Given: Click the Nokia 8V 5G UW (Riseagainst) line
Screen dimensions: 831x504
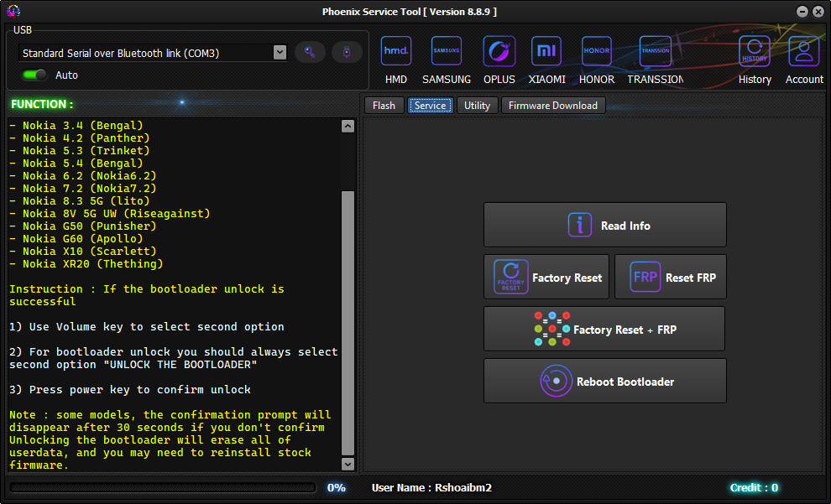Looking at the screenshot, I should (110, 214).
